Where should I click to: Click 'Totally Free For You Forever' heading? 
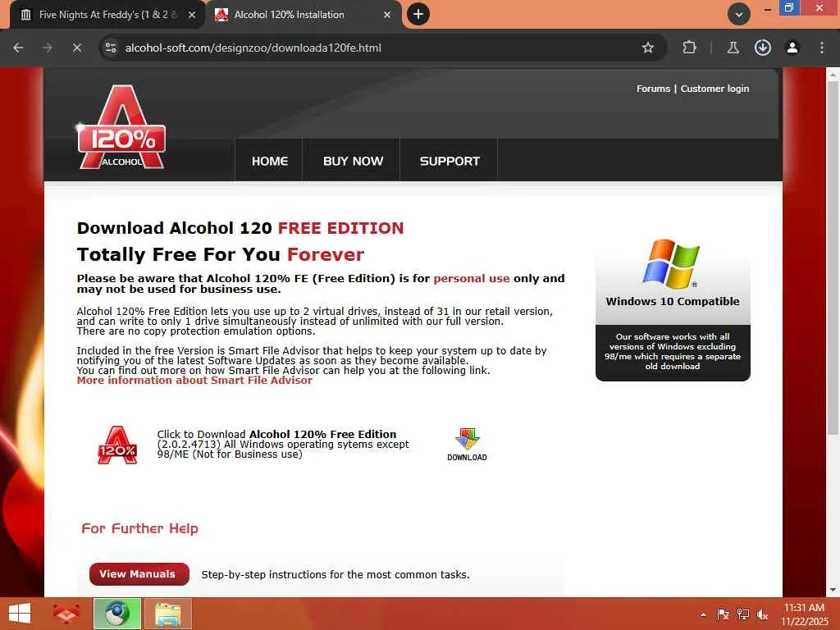click(x=220, y=254)
